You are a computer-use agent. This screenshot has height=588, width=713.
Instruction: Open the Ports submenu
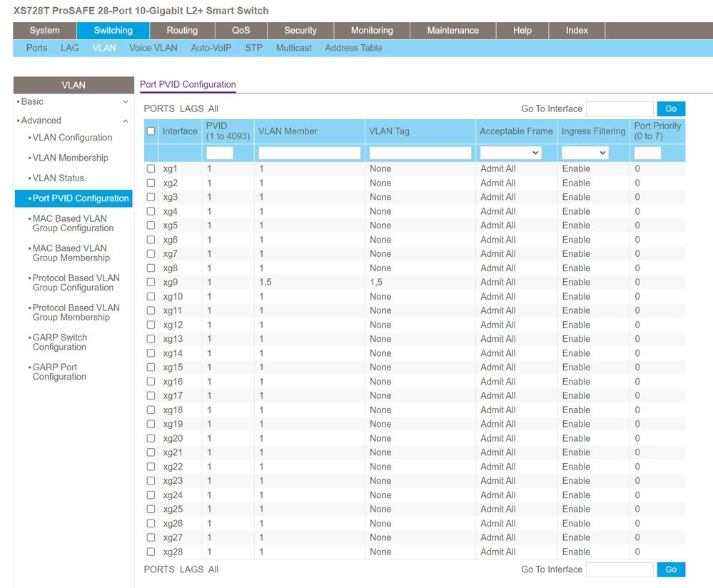click(37, 48)
